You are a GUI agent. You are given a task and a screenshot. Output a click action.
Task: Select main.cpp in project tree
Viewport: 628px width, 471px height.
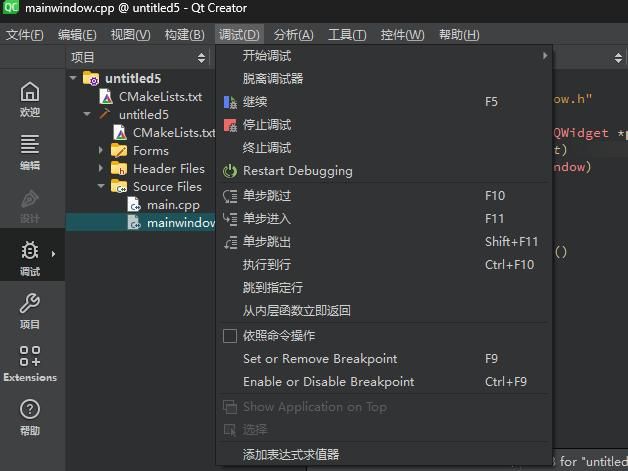[173, 205]
